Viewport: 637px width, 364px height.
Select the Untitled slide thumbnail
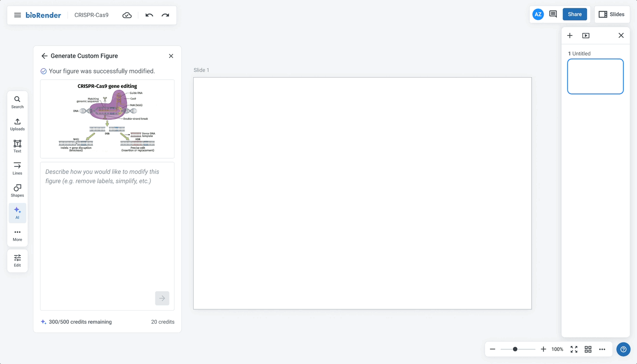(595, 76)
